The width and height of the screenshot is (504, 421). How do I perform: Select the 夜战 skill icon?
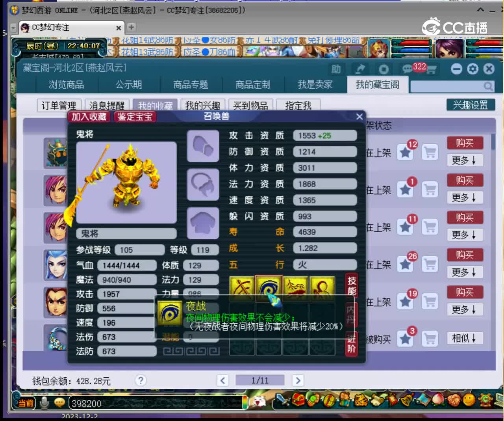point(269,288)
